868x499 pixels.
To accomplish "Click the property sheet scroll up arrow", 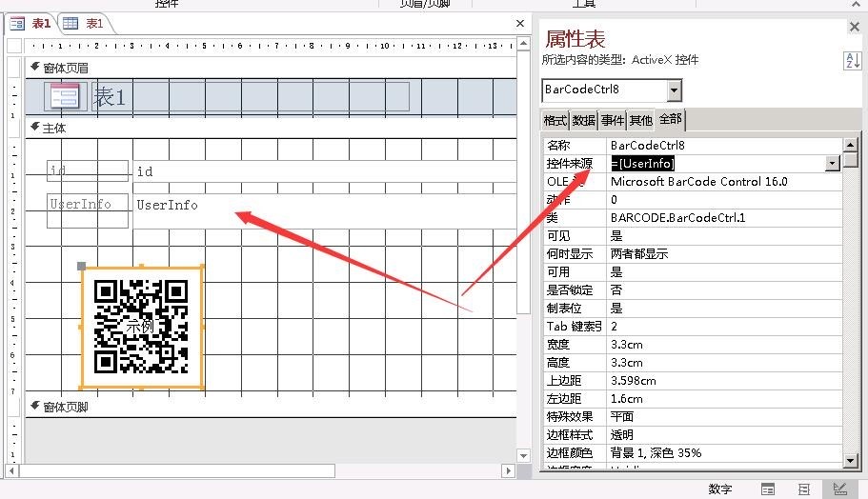I will pos(850,145).
